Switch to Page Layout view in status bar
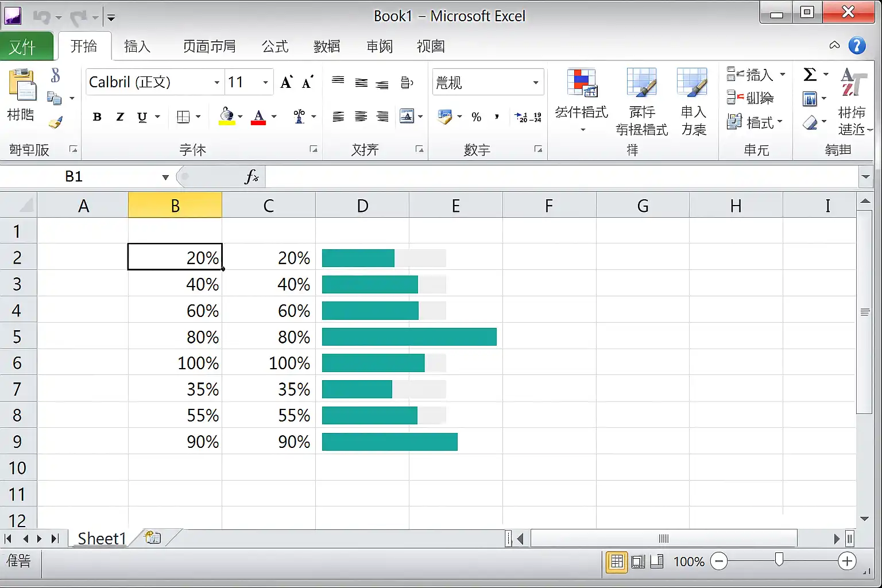The image size is (882, 588). [637, 562]
